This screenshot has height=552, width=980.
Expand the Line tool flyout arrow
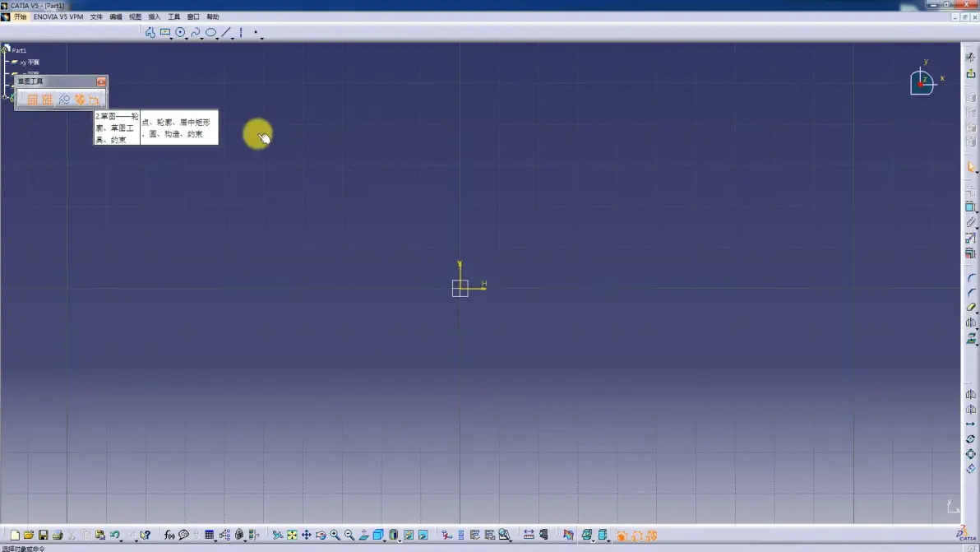tap(233, 38)
